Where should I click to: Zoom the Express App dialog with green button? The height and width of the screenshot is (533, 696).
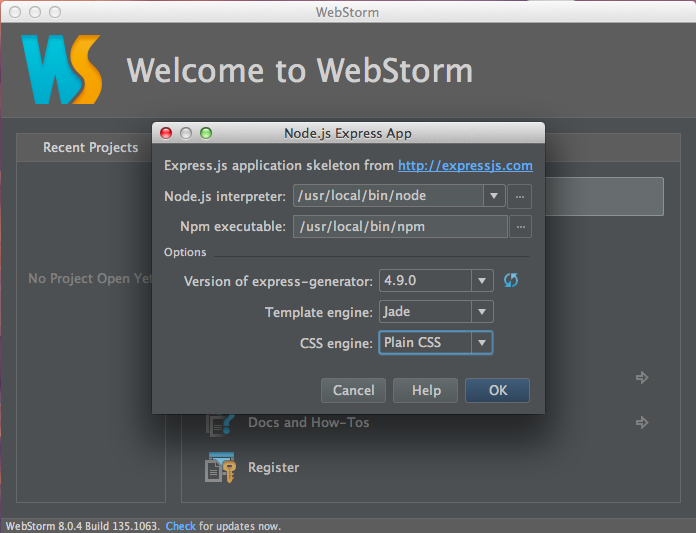pyautogui.click(x=206, y=133)
